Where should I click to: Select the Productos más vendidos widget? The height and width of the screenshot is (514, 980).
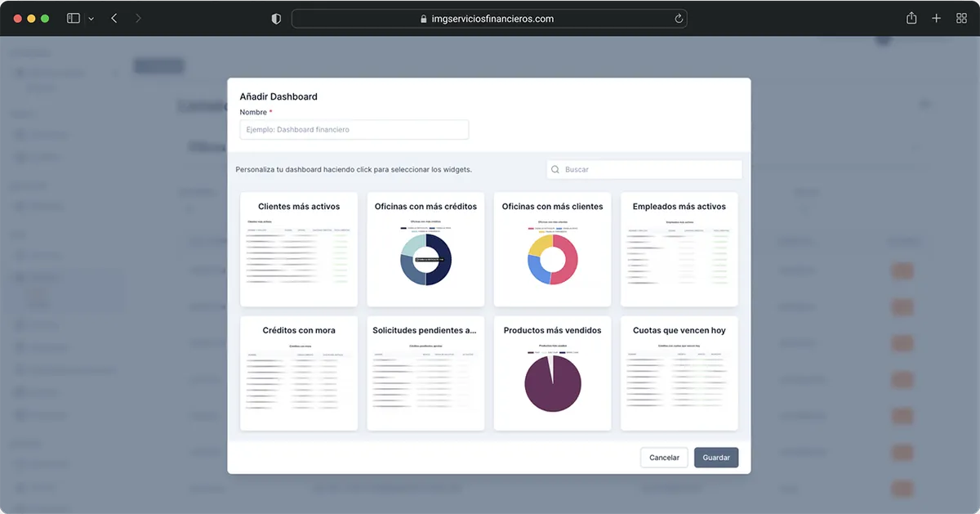pos(552,373)
